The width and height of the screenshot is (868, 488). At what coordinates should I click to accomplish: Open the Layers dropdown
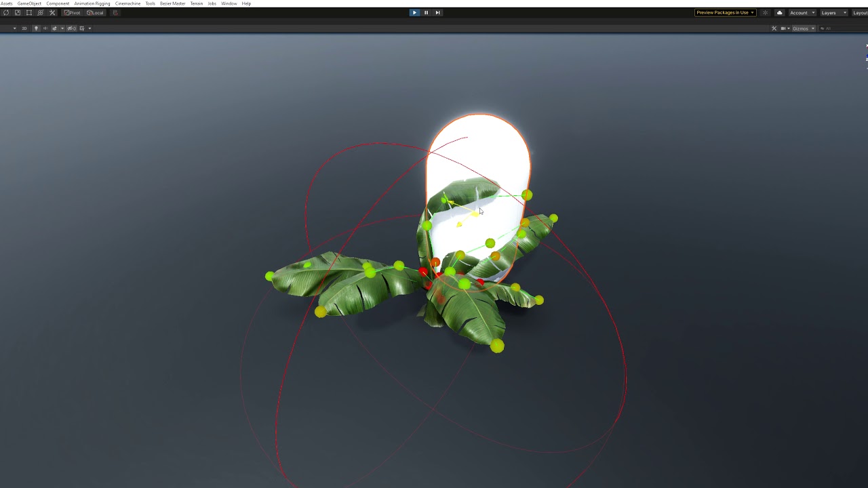point(834,13)
